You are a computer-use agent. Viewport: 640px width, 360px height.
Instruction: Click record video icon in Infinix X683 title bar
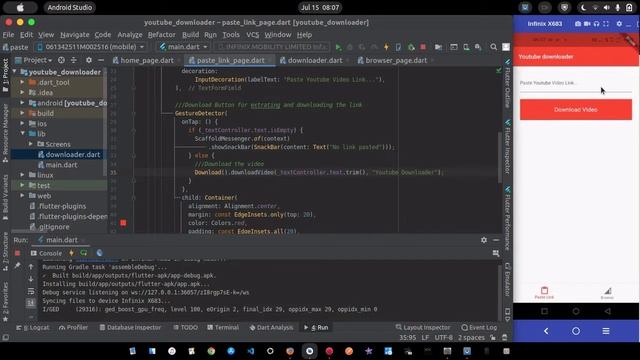click(587, 24)
